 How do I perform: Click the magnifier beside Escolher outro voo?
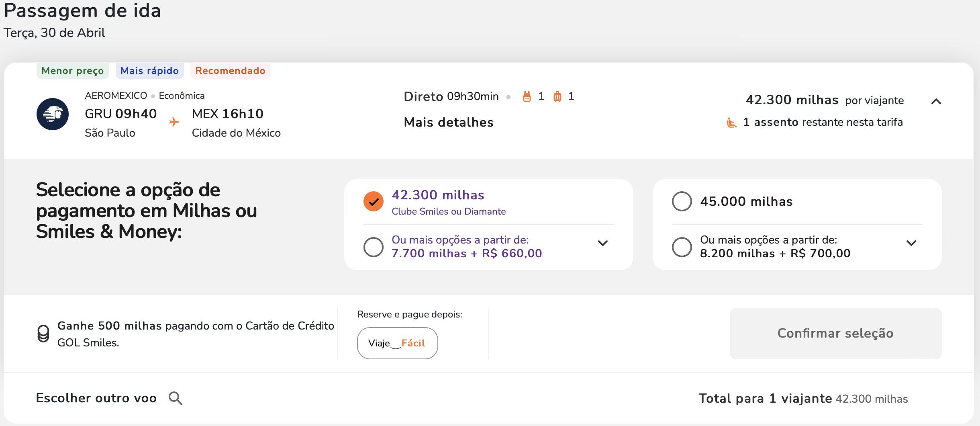coord(176,398)
